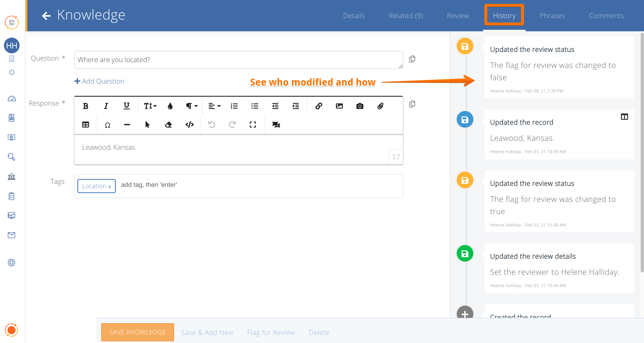This screenshot has height=343, width=644.
Task: Open the text color droplet picker
Action: 170,106
